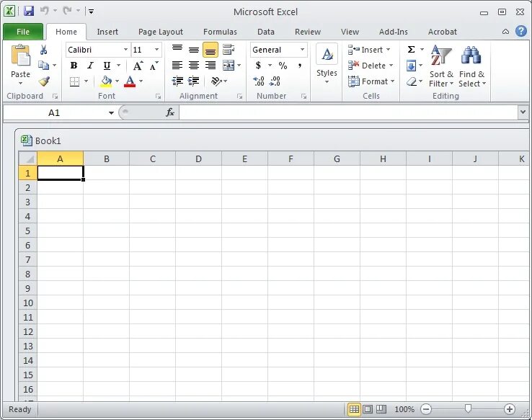
Task: Toggle Underline formatting
Action: [107, 66]
